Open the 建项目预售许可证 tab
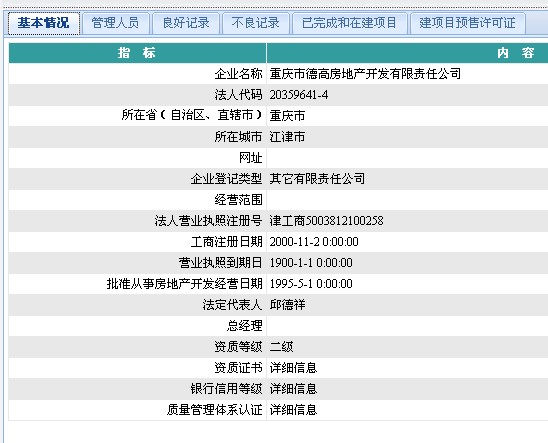548x443 pixels. click(468, 23)
